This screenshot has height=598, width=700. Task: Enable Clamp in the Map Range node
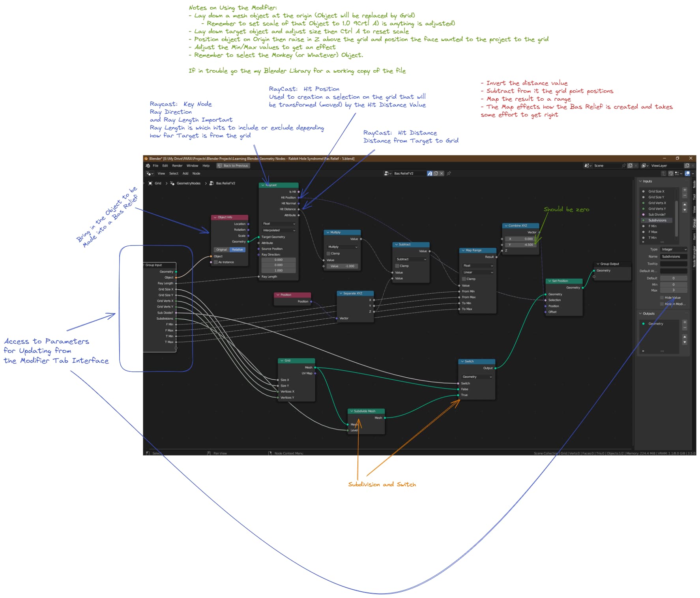pos(464,279)
